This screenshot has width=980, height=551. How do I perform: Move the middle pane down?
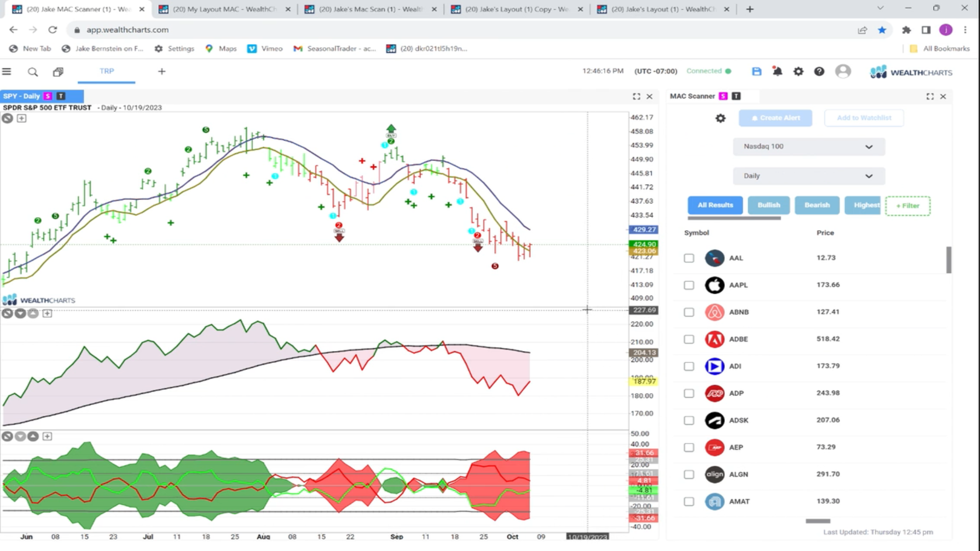[20, 313]
